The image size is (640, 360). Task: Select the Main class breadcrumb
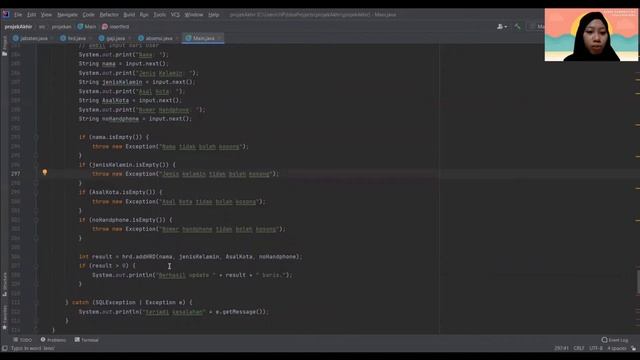(87, 27)
